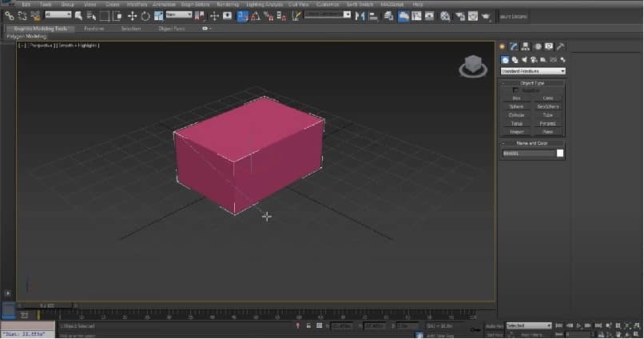The height and width of the screenshot is (339, 644).
Task: Select the Unlink Selection tool icon
Action: [22, 16]
